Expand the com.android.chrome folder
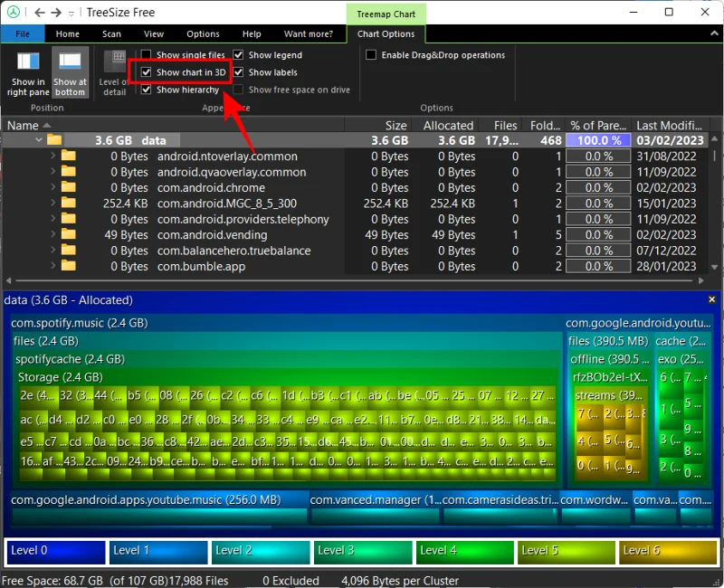The width and height of the screenshot is (724, 588). click(52, 187)
